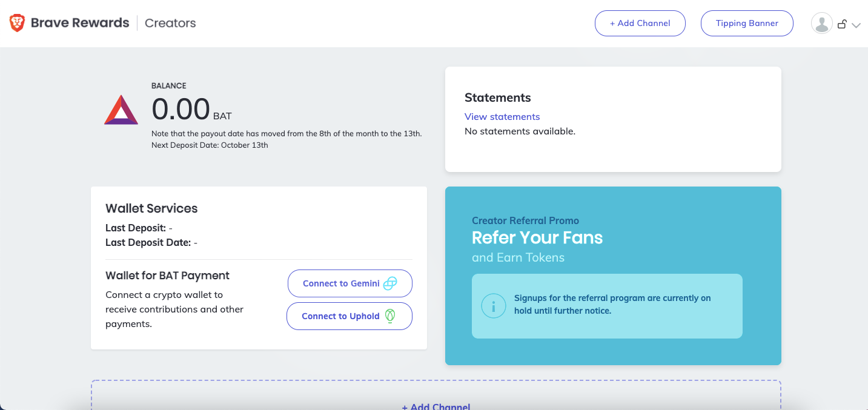
Task: Click the Brave lion logo icon
Action: 17,23
